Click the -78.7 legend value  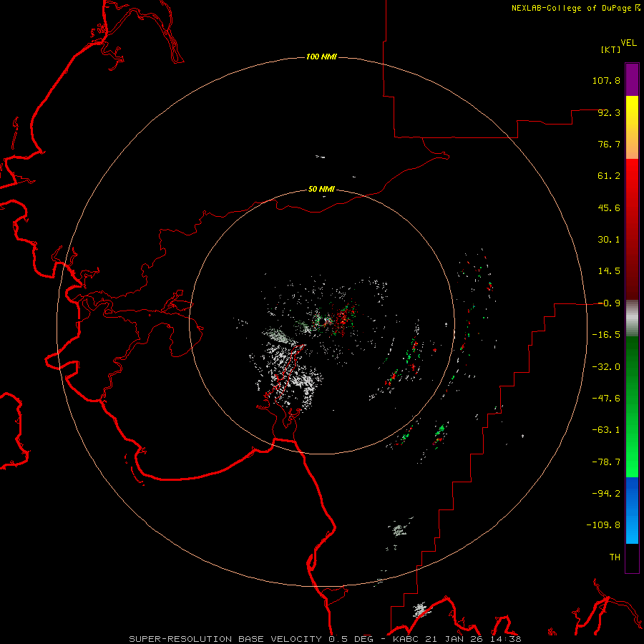coord(606,462)
